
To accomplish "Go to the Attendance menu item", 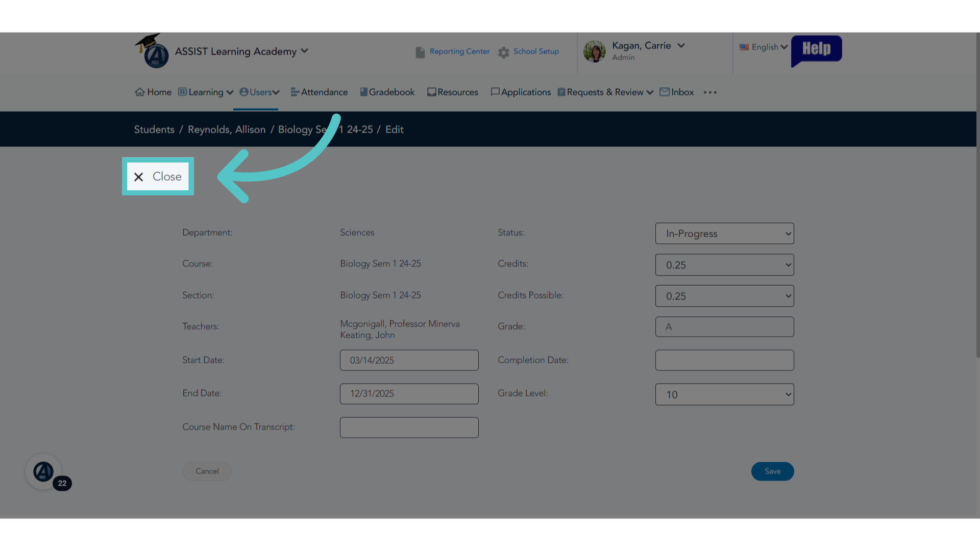I will click(319, 92).
